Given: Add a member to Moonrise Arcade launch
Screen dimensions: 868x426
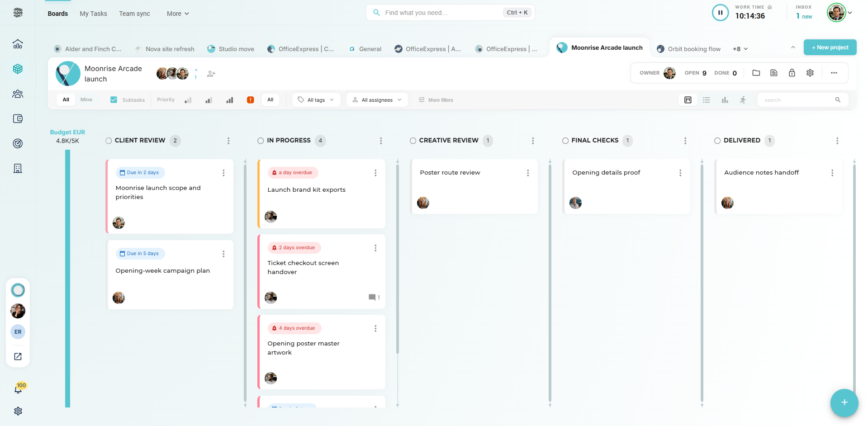Looking at the screenshot, I should pos(211,74).
